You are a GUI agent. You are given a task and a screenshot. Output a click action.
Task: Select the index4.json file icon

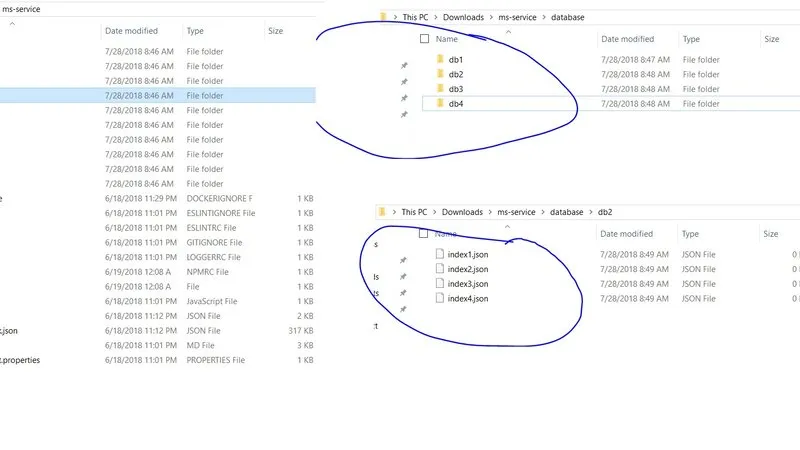[439, 299]
